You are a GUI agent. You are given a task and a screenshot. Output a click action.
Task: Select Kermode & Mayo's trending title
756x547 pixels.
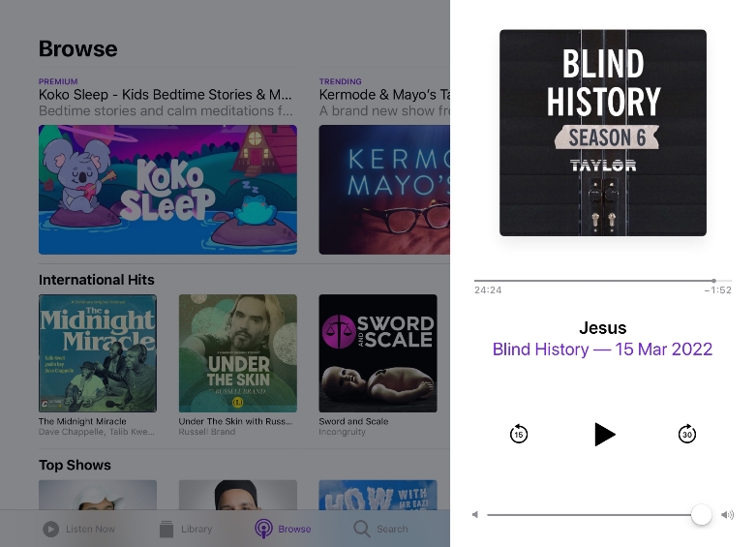[x=384, y=95]
